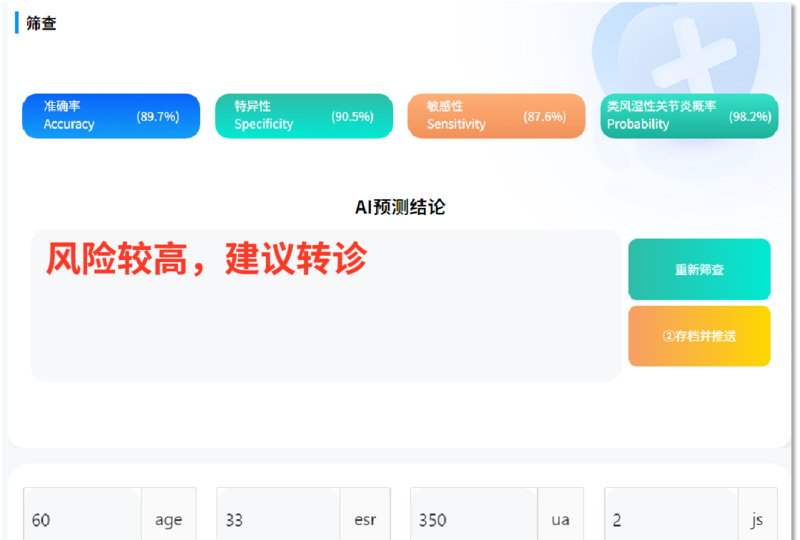This screenshot has height=540, width=800.
Task: Click the (98.2%) probability value
Action: tap(750, 116)
